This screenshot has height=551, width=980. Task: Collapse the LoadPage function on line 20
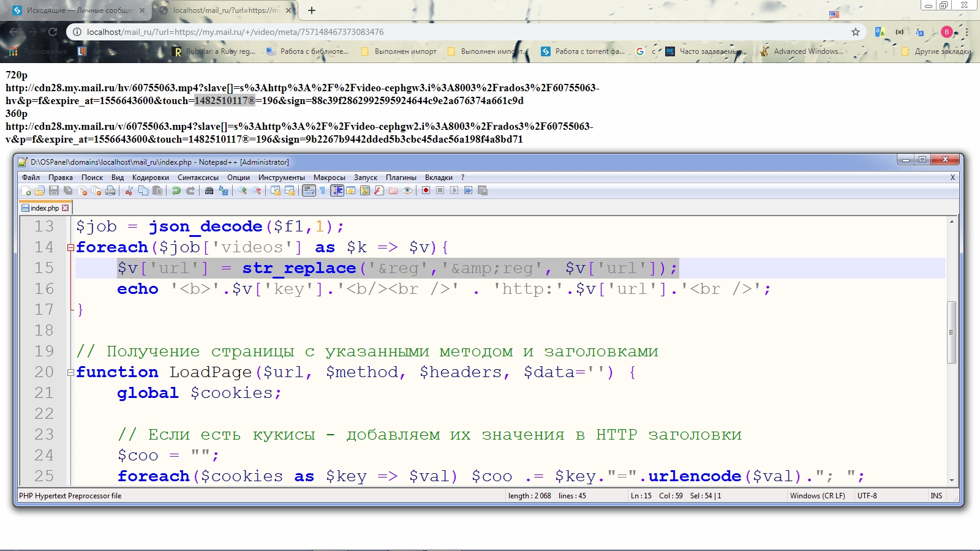[71, 372]
